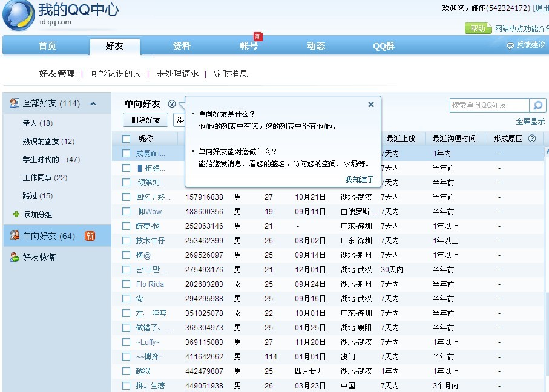Toggle the select-all checkbox in header
The image size is (549, 392).
127,139
